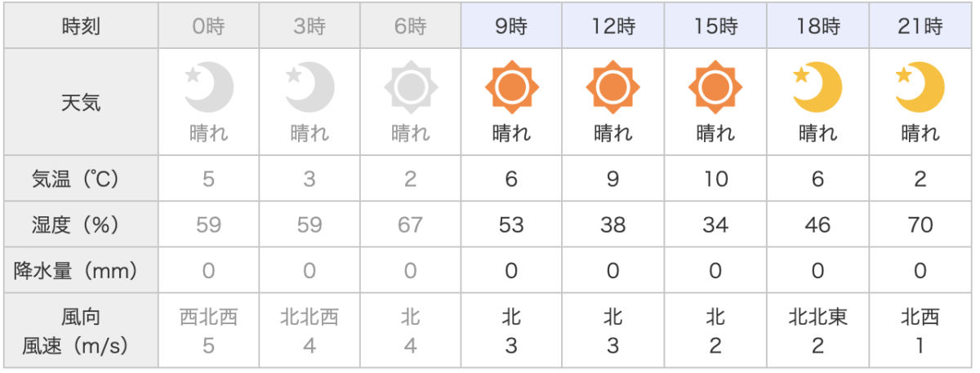Select the 9時 column header
Screen dimensions: 980x373
512,27
